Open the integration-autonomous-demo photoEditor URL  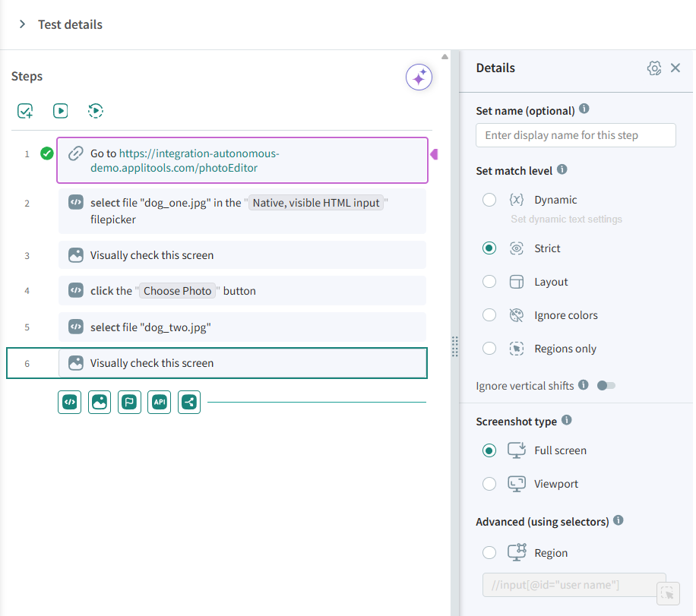(x=185, y=161)
